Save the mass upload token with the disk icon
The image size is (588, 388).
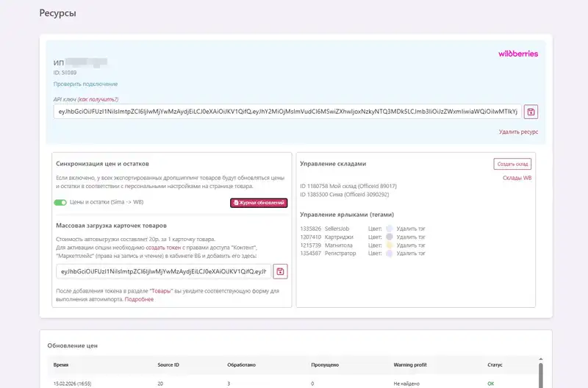(280, 271)
